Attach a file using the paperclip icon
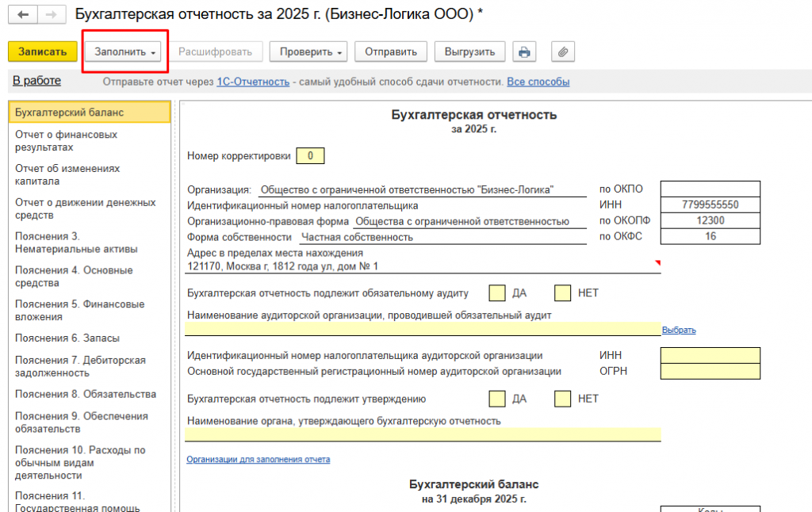 point(563,52)
